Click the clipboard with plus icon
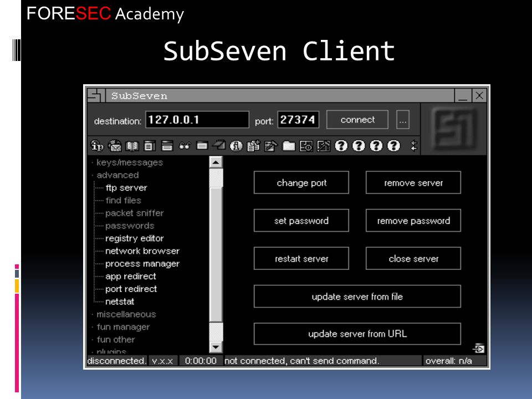Viewport: 532px width, 399px height. pos(253,146)
